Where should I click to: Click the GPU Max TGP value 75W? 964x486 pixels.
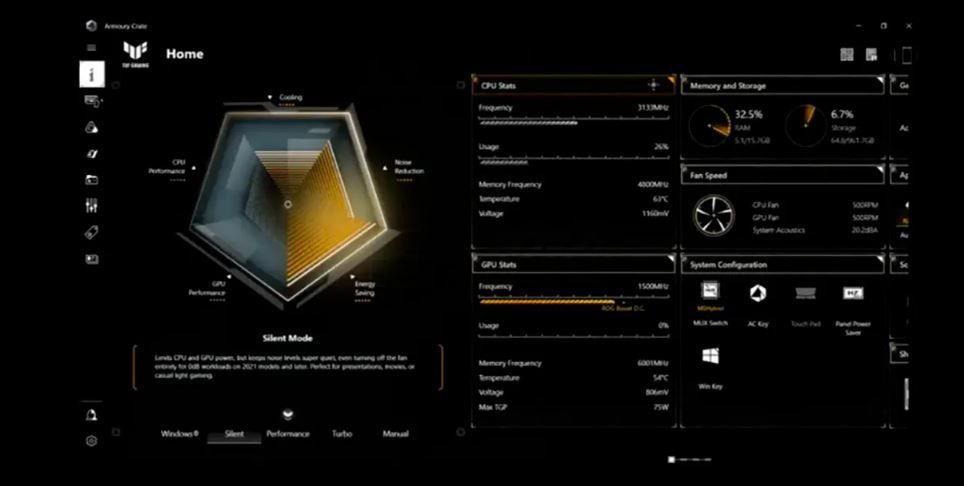pyautogui.click(x=660, y=407)
